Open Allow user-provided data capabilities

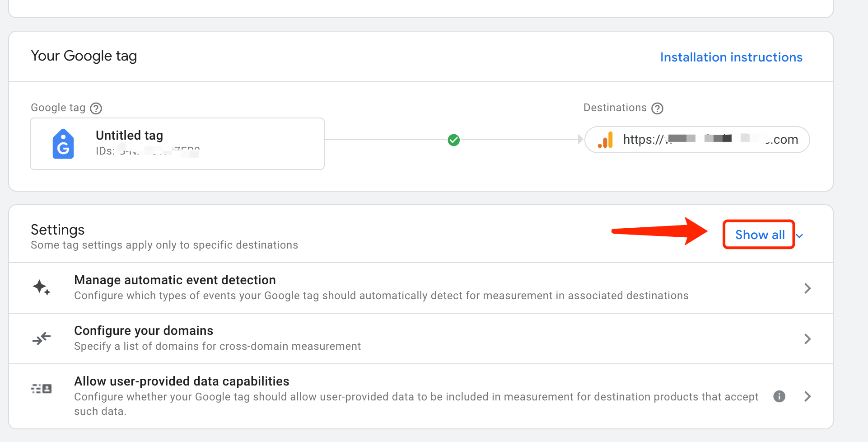click(x=182, y=381)
